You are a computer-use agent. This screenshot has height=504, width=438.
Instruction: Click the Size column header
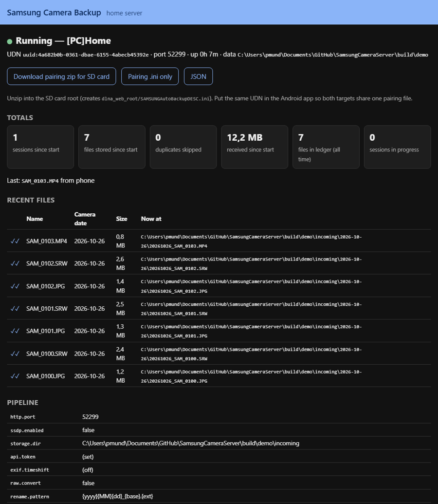coord(122,219)
